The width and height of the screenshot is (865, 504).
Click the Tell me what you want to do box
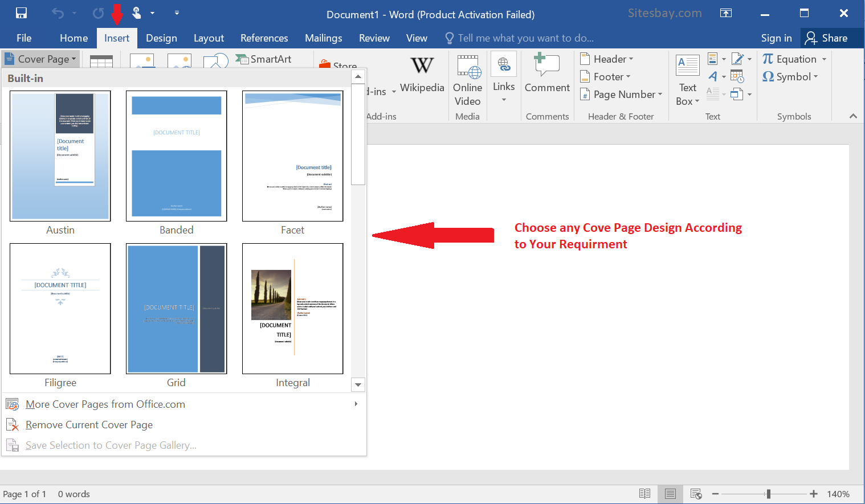click(x=519, y=38)
